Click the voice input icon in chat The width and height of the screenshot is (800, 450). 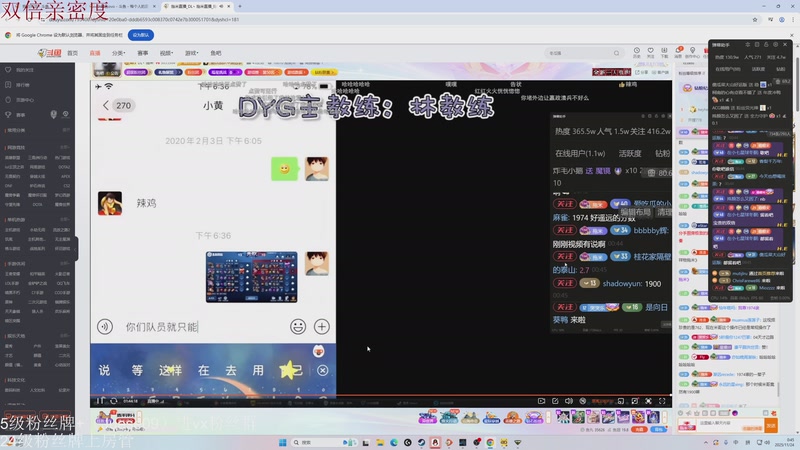click(x=105, y=327)
